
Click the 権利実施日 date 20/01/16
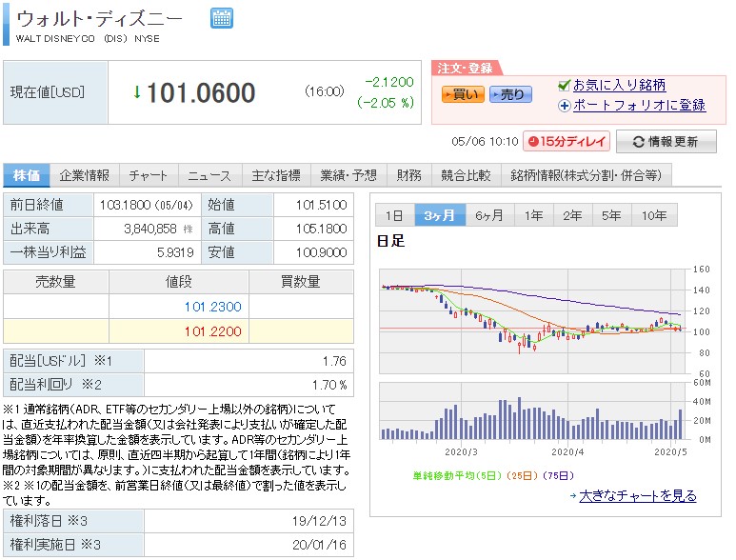coord(319,545)
